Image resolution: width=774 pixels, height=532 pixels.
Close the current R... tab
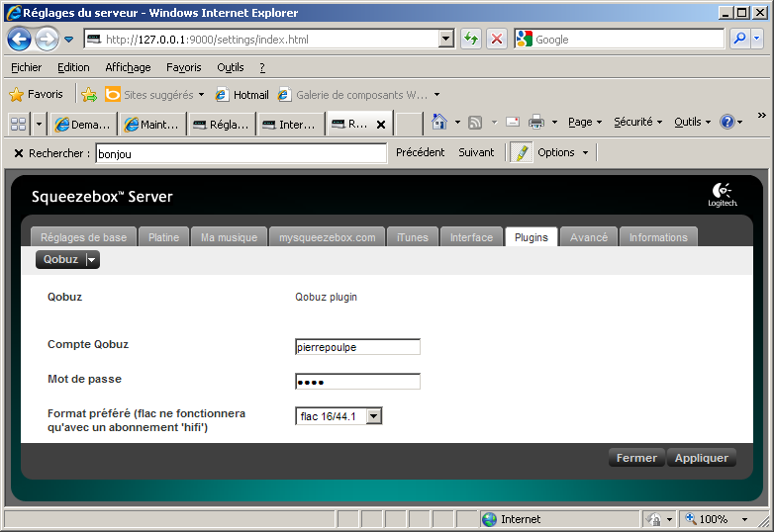click(x=381, y=125)
